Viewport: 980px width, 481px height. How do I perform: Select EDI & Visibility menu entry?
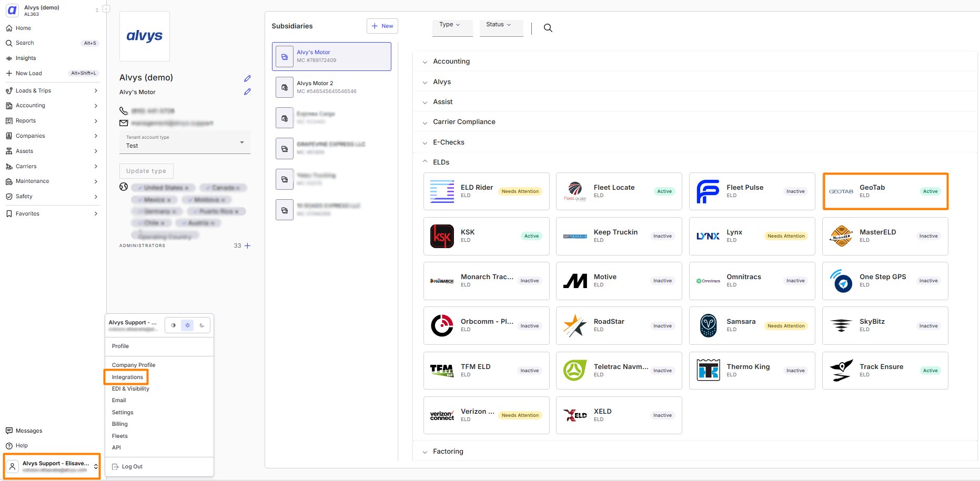point(130,388)
